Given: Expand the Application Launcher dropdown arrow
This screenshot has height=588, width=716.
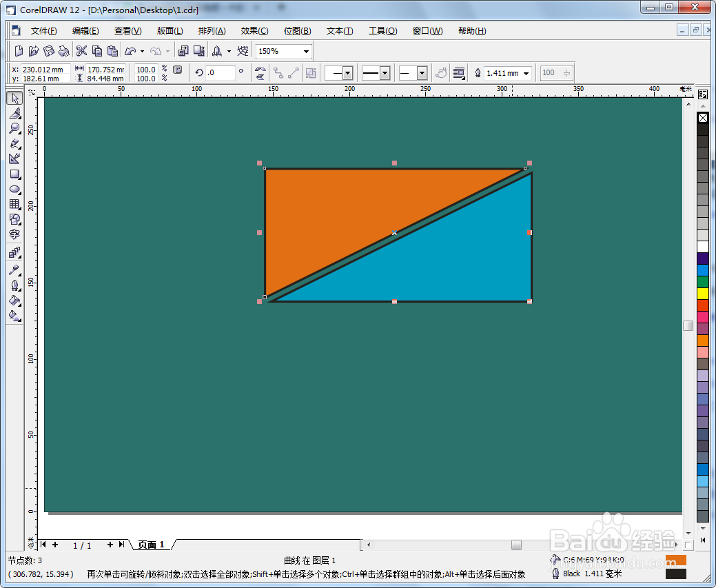Looking at the screenshot, I should (229, 51).
